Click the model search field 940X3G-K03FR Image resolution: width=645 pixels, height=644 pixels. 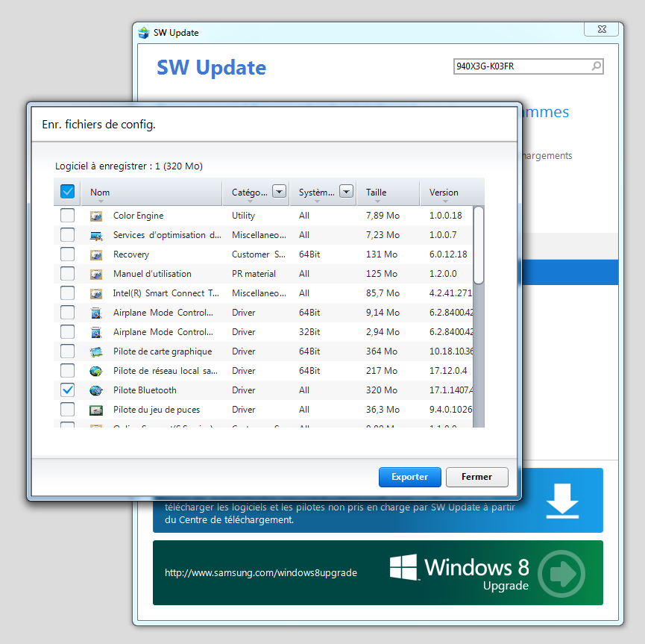click(x=528, y=66)
